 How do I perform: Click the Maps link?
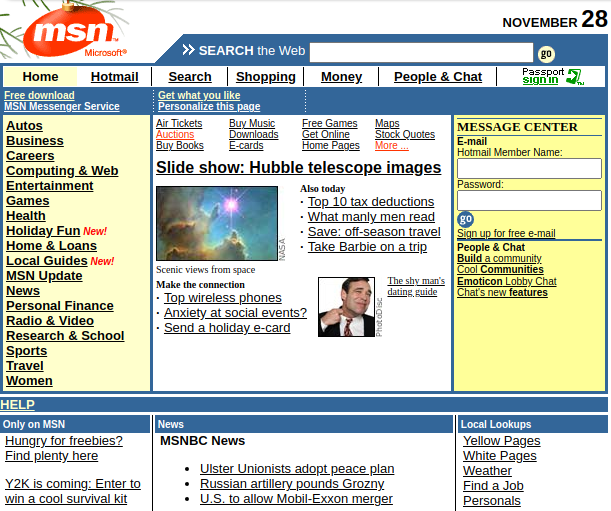point(387,123)
